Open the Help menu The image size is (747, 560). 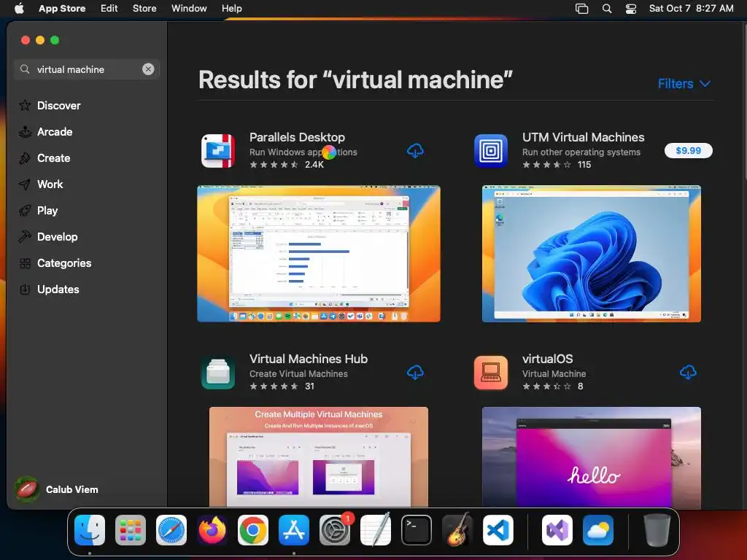click(231, 8)
